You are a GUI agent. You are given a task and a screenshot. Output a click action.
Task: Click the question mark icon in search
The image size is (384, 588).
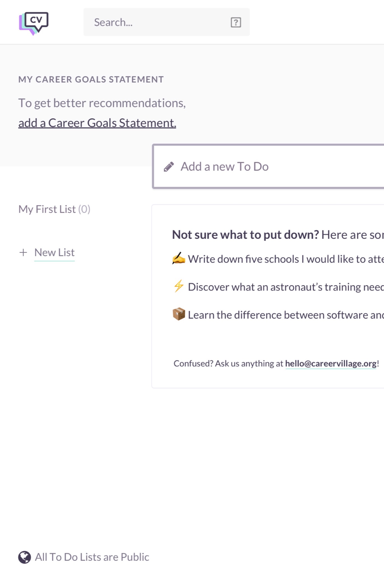pyautogui.click(x=236, y=22)
